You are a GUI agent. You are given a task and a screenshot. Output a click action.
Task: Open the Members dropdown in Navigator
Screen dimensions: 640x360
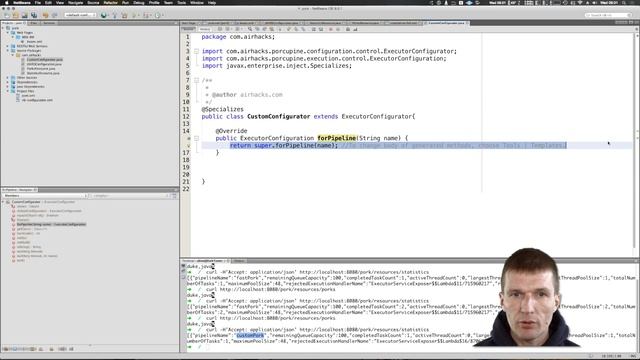pyautogui.click(x=45, y=196)
